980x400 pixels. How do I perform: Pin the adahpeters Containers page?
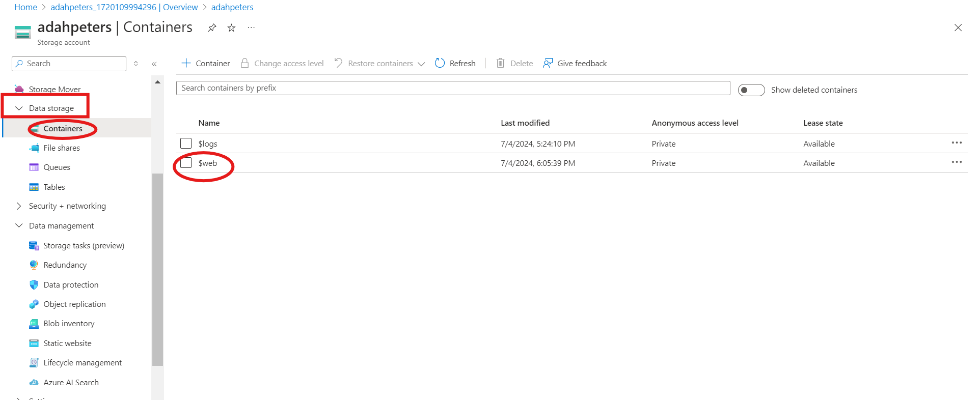[x=212, y=28]
